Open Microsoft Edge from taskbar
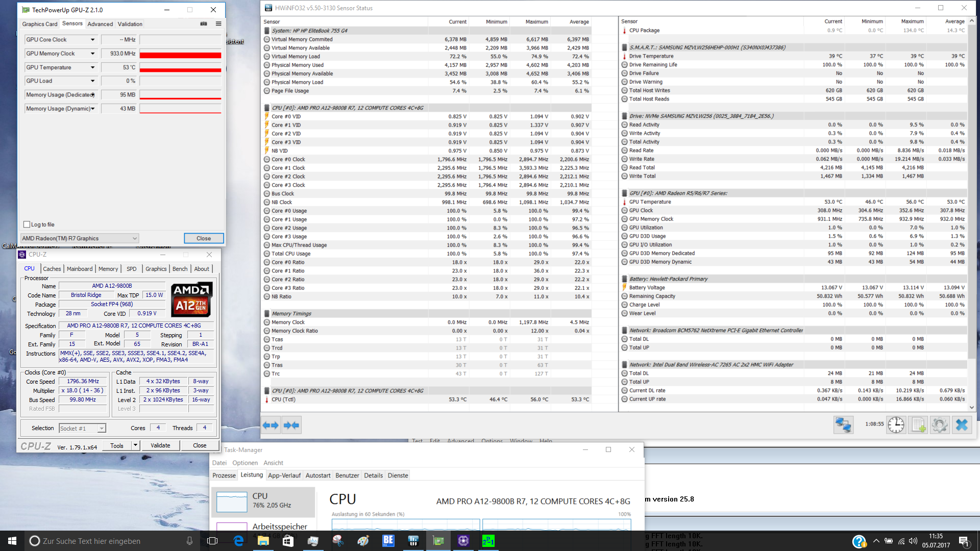This screenshot has width=980, height=551. (238, 541)
